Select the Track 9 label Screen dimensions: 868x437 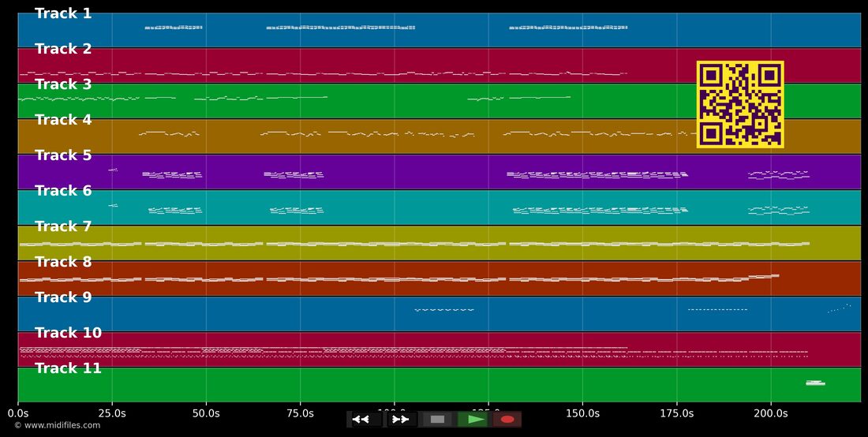point(63,297)
